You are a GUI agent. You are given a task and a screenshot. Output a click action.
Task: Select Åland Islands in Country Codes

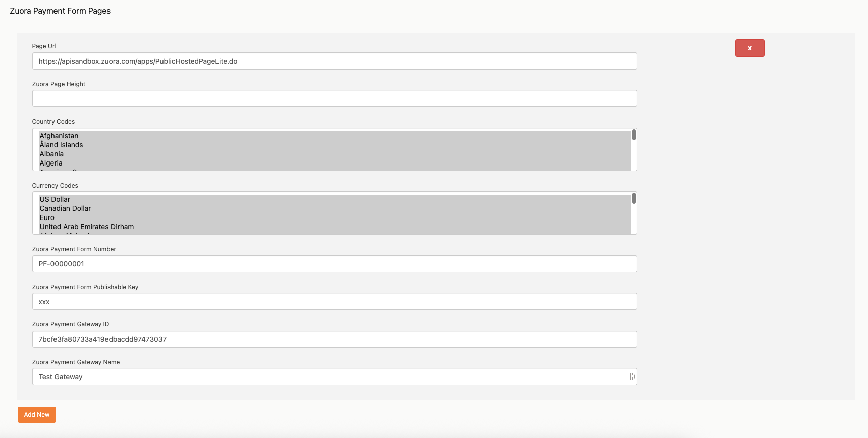tap(61, 145)
